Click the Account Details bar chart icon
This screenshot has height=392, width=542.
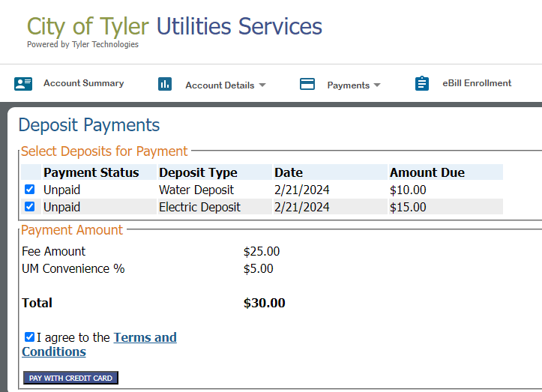(165, 84)
